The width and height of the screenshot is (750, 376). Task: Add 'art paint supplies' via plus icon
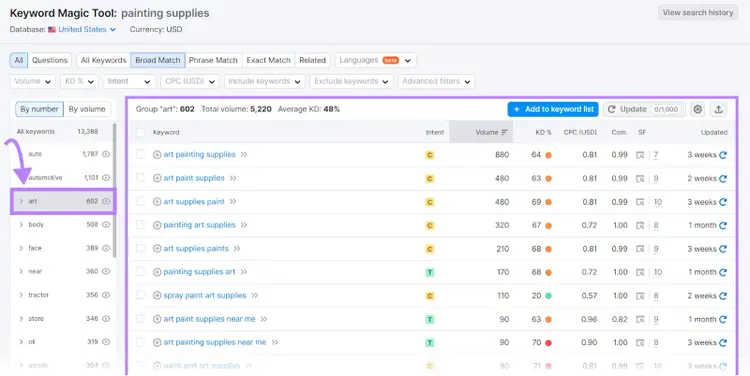(157, 178)
